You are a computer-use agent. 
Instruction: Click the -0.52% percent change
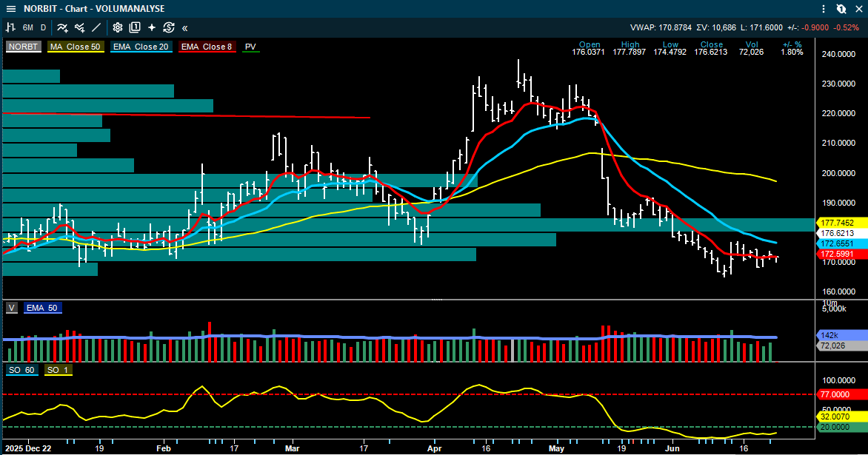coord(847,27)
